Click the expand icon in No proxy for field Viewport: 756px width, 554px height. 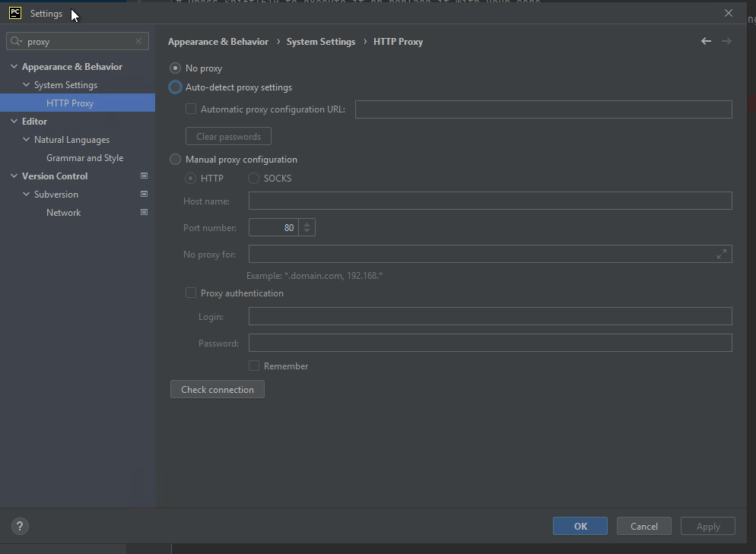click(x=722, y=255)
